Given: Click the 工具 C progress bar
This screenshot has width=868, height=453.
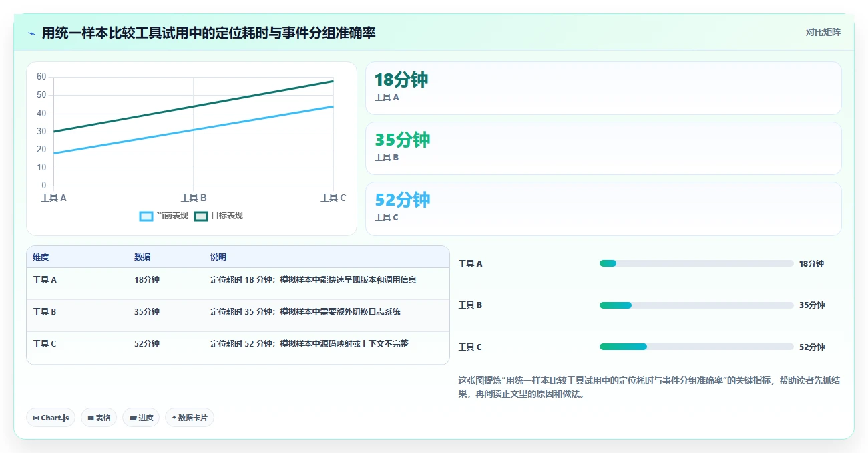Looking at the screenshot, I should (x=696, y=347).
